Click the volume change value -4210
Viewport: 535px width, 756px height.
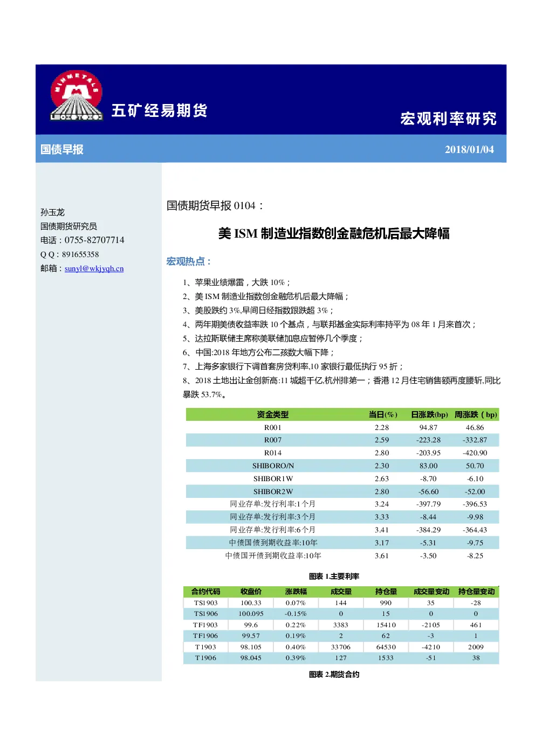point(431,647)
